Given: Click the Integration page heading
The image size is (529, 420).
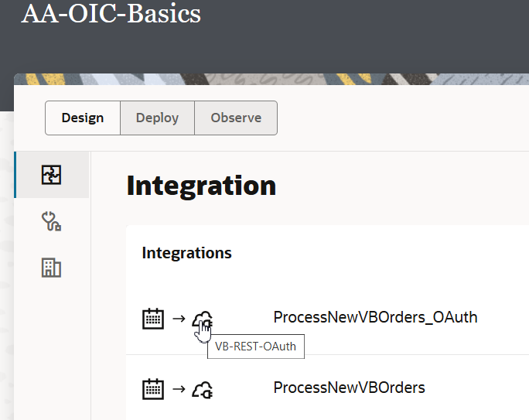Looking at the screenshot, I should pos(201,186).
